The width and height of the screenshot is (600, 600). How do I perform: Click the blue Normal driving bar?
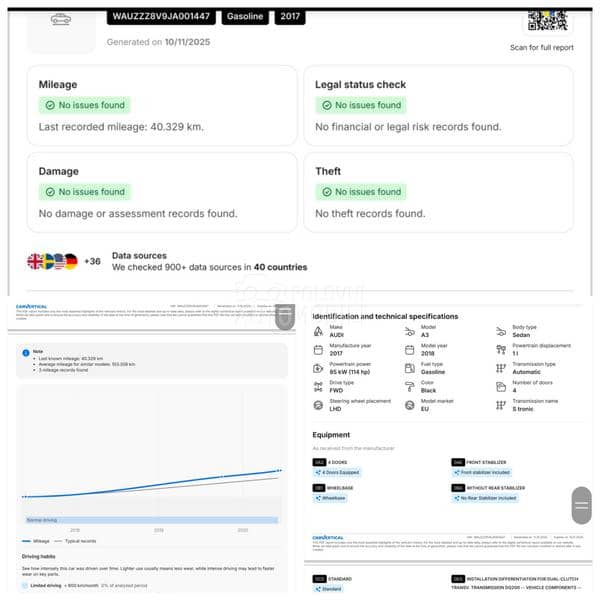pyautogui.click(x=152, y=520)
